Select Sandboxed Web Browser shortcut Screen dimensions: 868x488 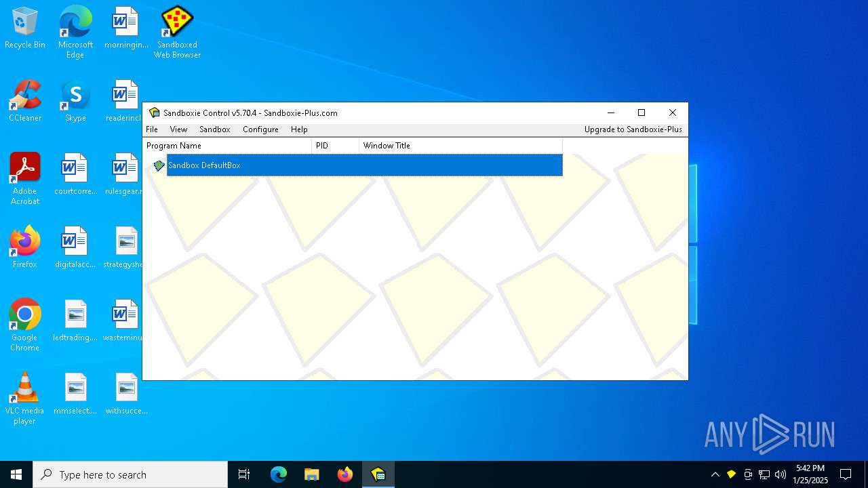177,33
